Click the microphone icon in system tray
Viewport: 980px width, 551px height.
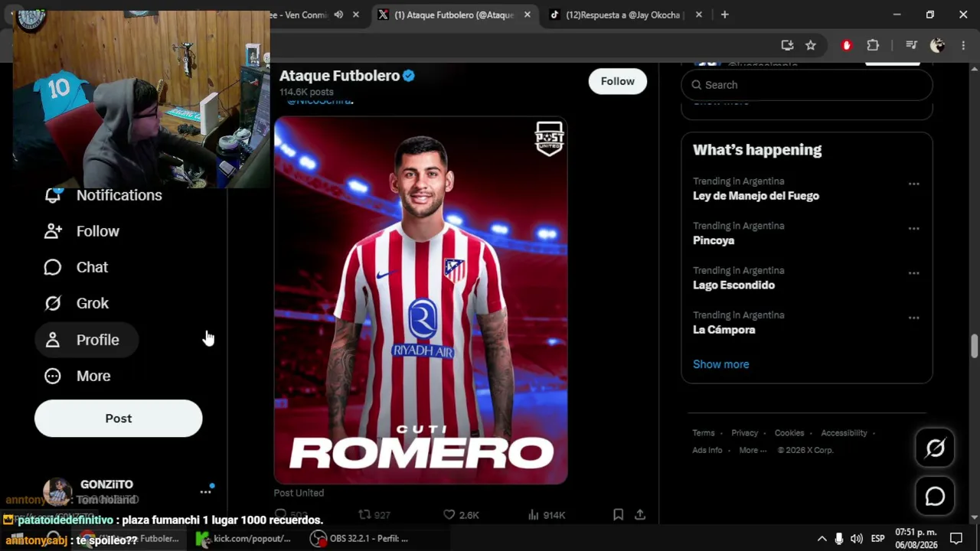point(839,539)
